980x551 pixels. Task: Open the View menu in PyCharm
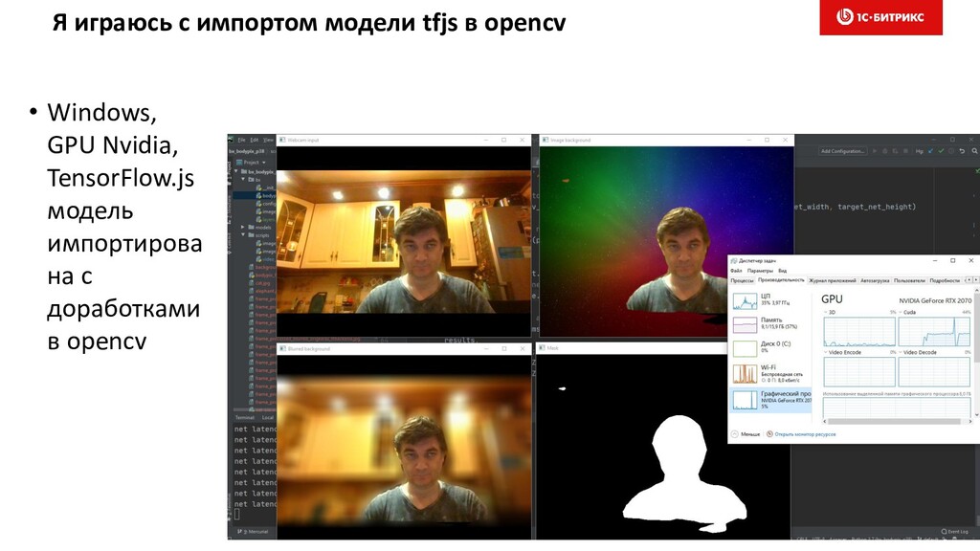tap(268, 140)
